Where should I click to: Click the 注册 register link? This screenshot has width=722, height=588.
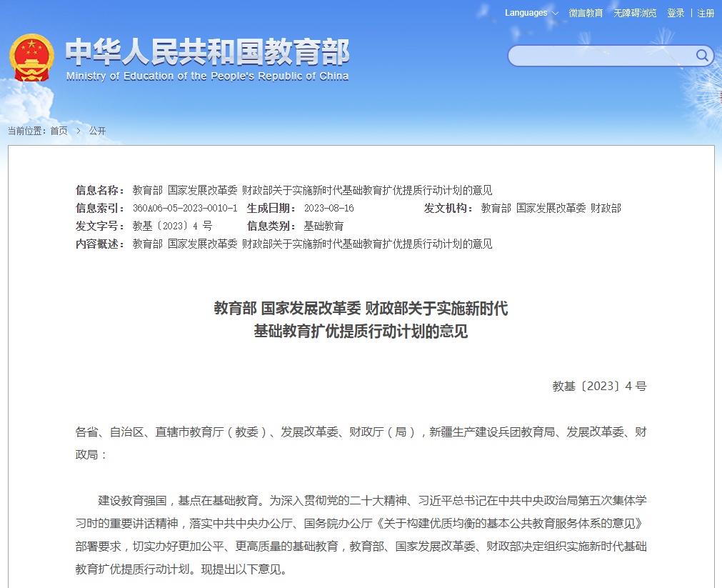pyautogui.click(x=706, y=13)
